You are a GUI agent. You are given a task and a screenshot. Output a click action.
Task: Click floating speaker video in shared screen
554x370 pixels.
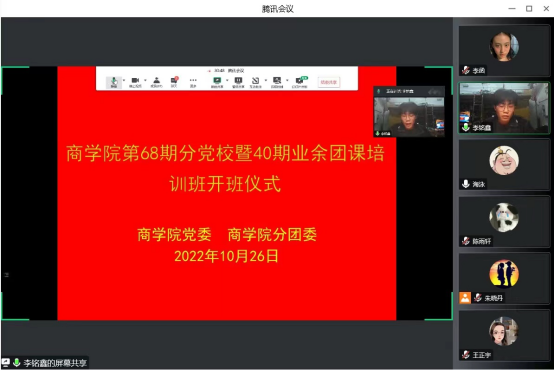tap(409, 112)
